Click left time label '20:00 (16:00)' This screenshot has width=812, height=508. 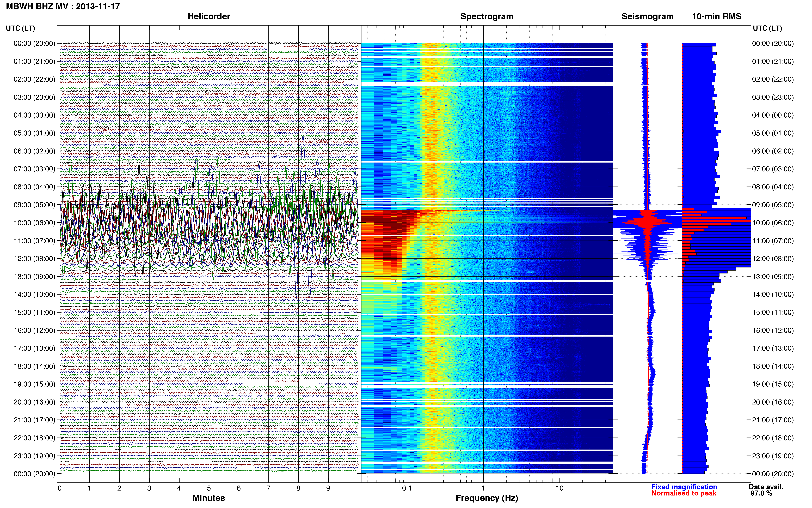click(x=34, y=402)
